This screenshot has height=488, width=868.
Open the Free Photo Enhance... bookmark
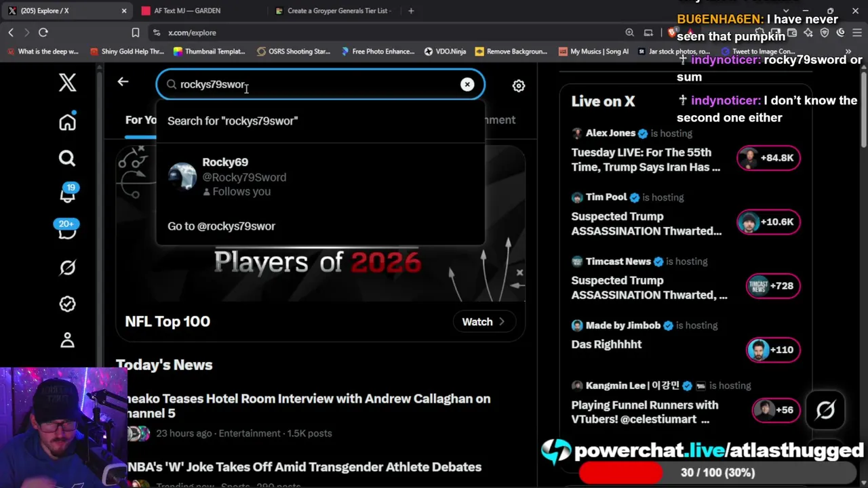point(378,52)
